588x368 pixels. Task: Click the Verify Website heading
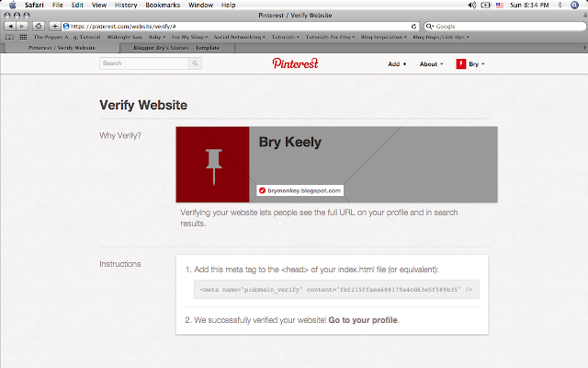tap(143, 105)
